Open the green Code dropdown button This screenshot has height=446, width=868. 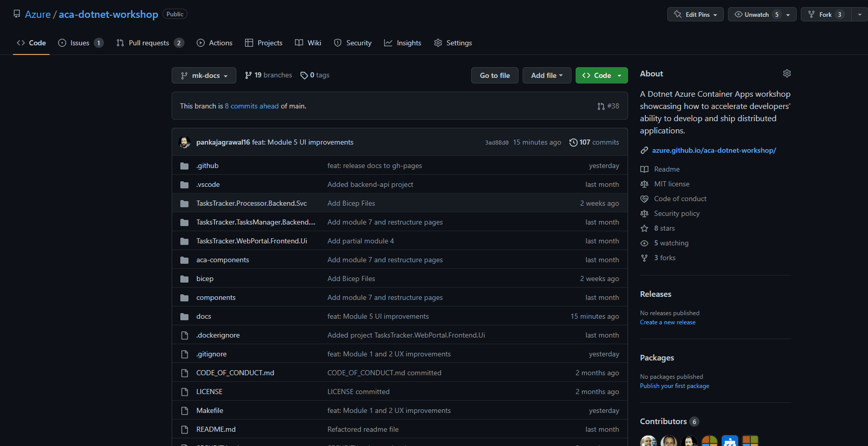click(x=601, y=75)
